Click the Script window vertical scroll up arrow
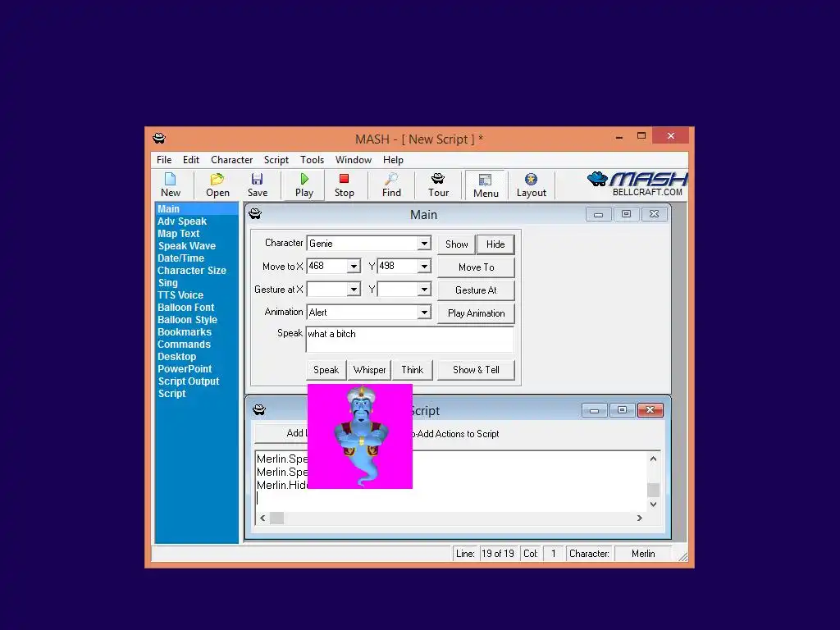The width and height of the screenshot is (840, 630). tap(653, 459)
